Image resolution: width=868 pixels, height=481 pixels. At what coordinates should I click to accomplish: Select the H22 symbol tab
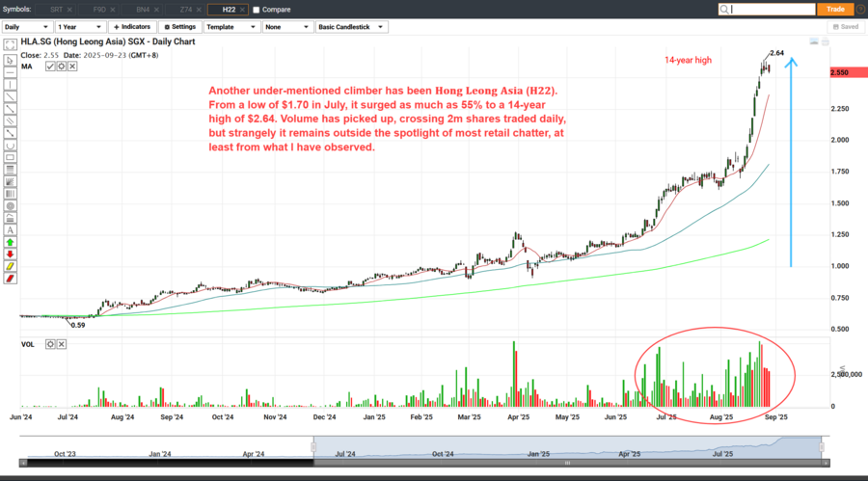[229, 10]
